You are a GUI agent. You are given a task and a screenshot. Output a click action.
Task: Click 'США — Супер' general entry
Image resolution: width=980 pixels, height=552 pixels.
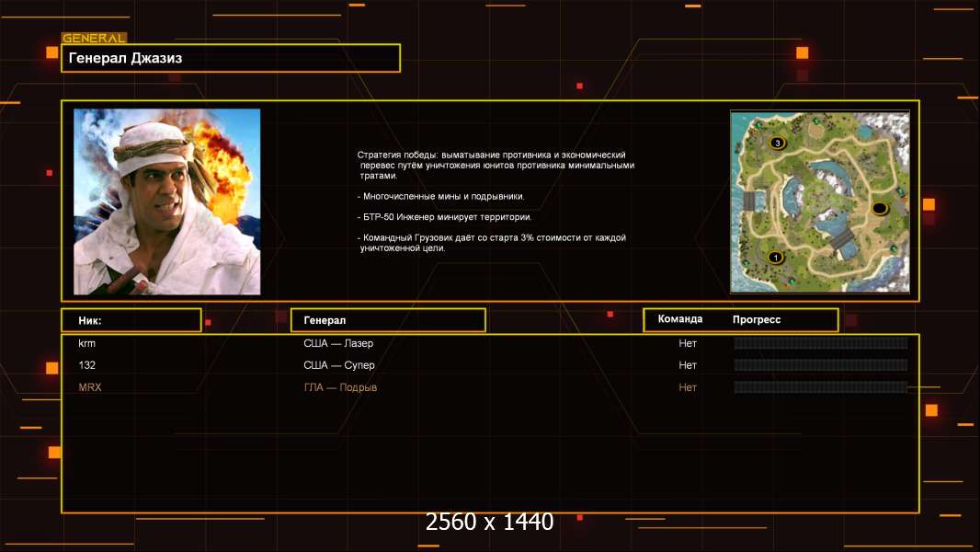339,365
